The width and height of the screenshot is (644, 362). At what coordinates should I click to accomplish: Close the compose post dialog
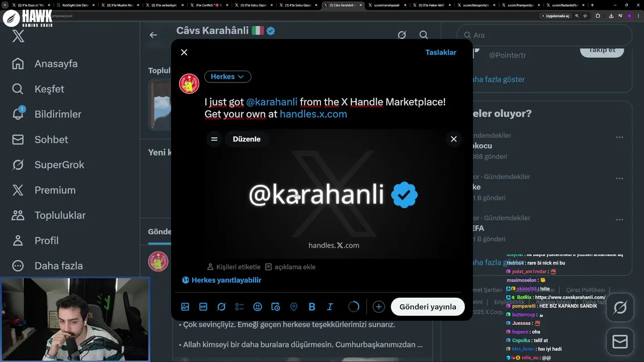coord(184,52)
